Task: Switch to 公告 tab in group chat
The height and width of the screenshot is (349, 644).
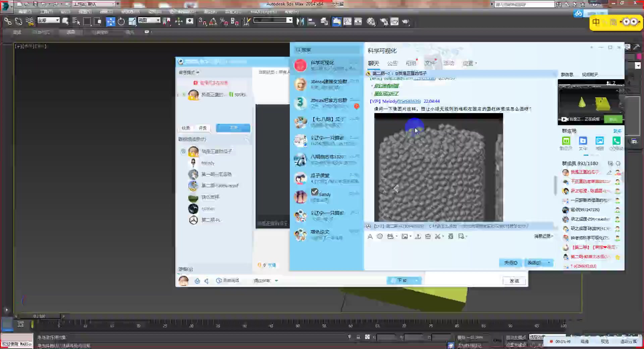Action: (392, 63)
